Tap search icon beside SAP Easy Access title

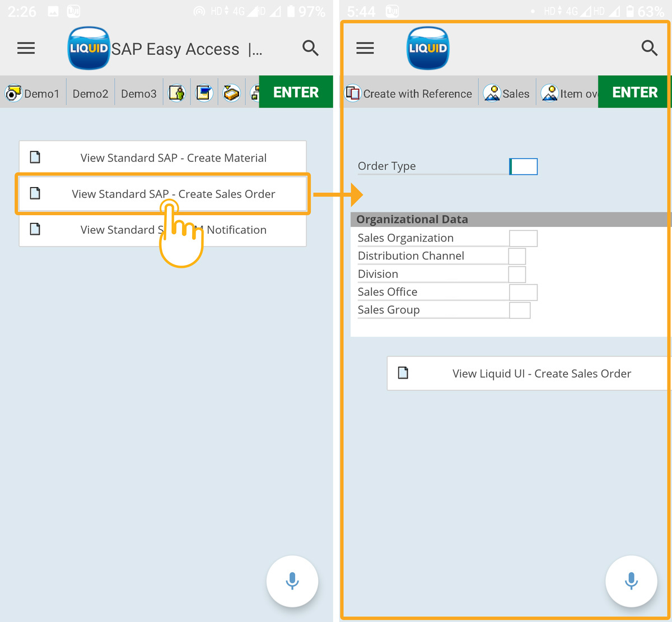point(310,49)
